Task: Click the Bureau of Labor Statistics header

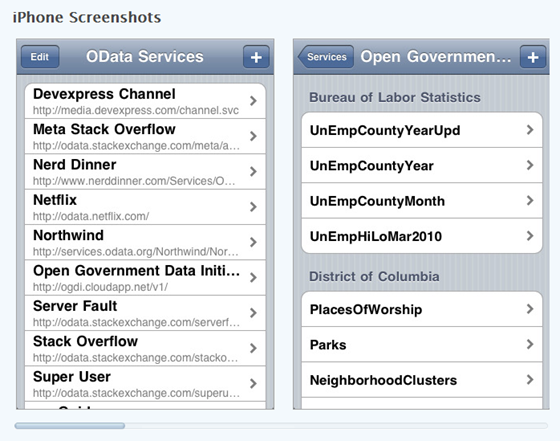Action: (395, 97)
